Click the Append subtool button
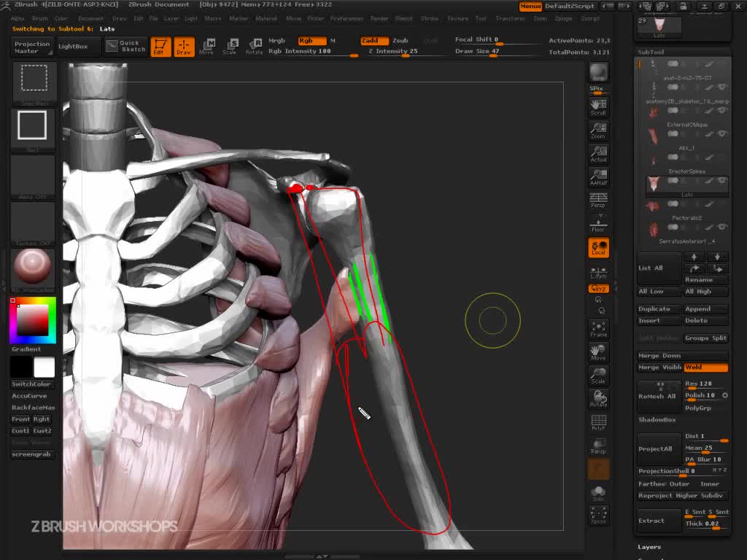Image resolution: width=747 pixels, height=560 pixels. click(x=705, y=308)
